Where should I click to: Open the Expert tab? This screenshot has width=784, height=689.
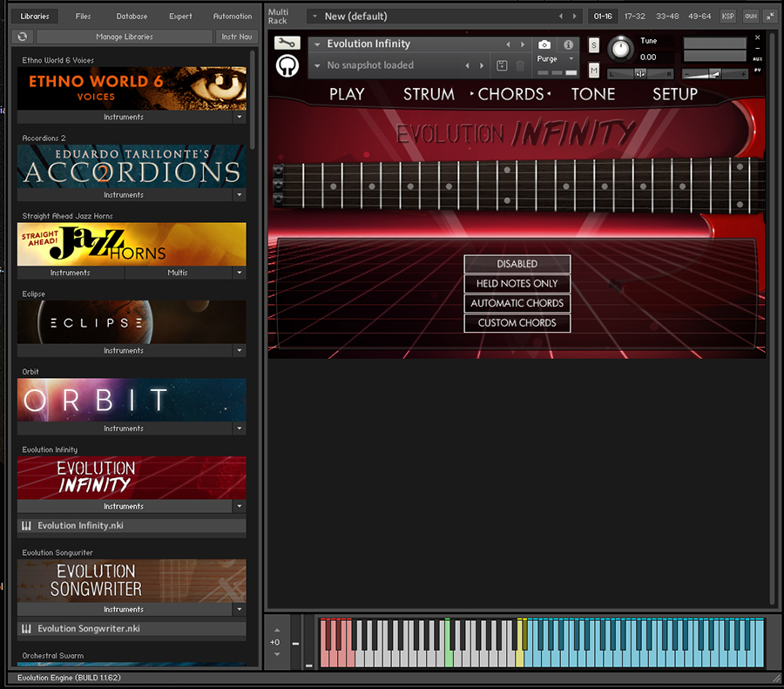[x=180, y=16]
